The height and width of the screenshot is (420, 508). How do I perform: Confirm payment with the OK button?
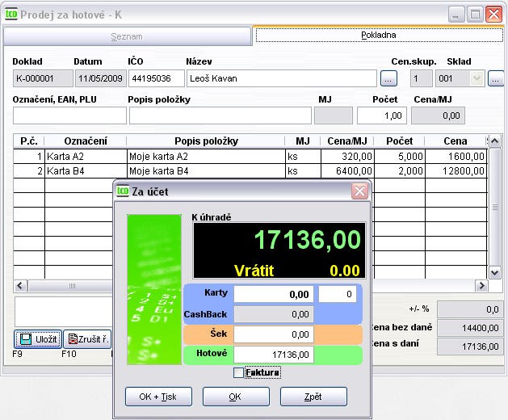point(235,397)
